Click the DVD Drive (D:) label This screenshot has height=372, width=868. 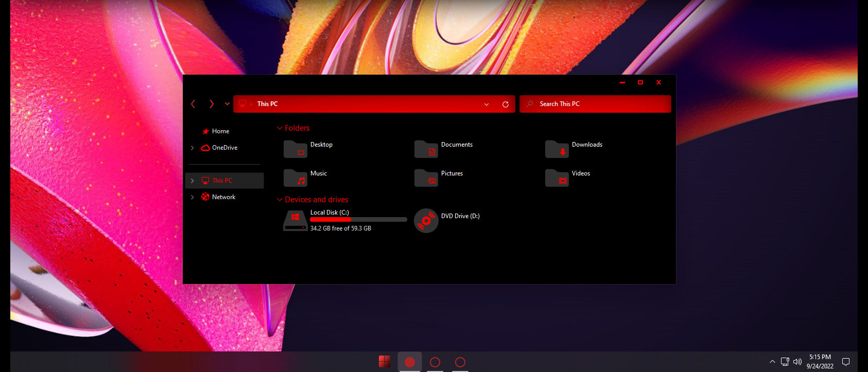[460, 216]
